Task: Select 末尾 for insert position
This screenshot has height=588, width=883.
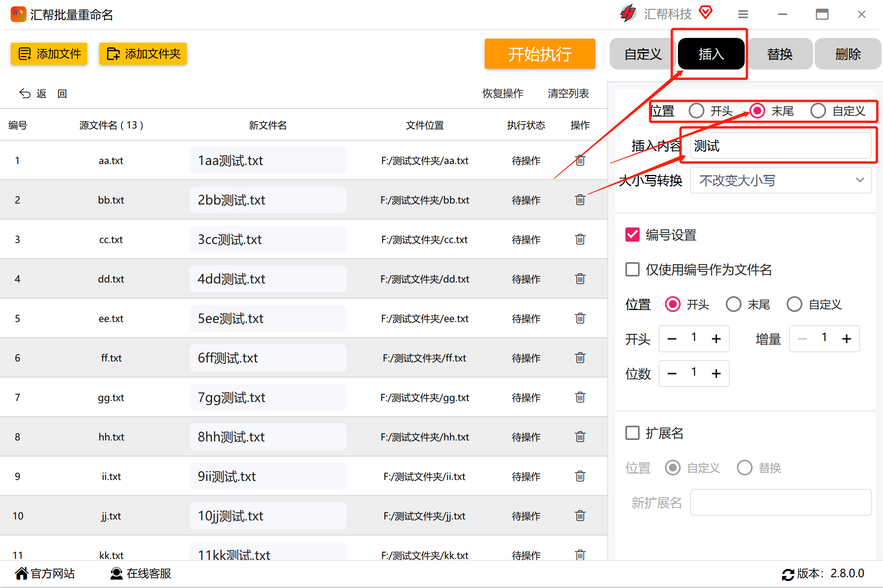Action: [x=757, y=111]
